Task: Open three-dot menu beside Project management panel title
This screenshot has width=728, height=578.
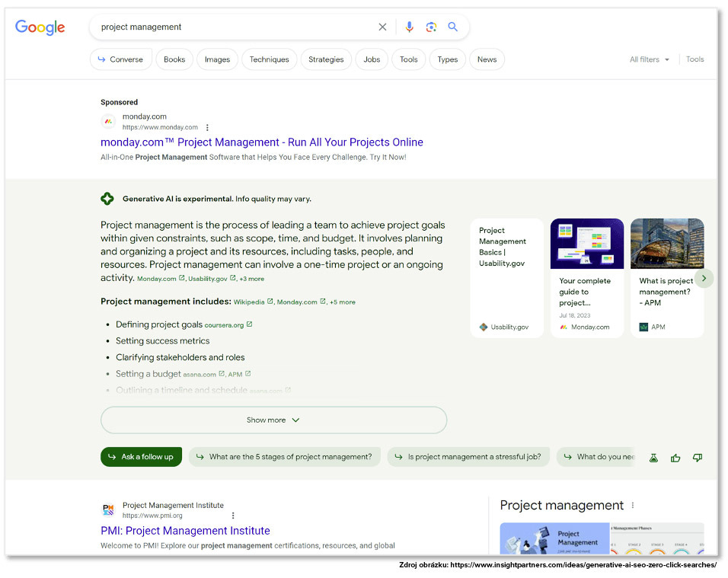Action: coord(632,505)
